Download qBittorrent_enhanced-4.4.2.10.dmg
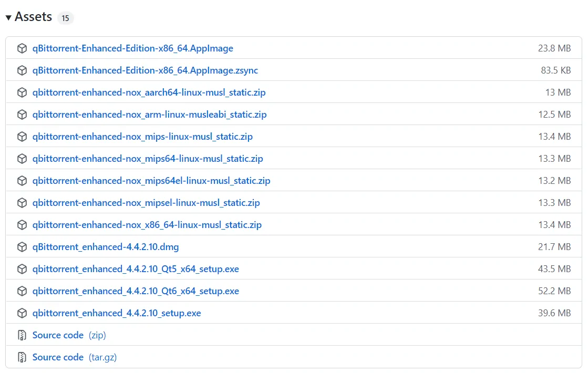 pyautogui.click(x=106, y=247)
